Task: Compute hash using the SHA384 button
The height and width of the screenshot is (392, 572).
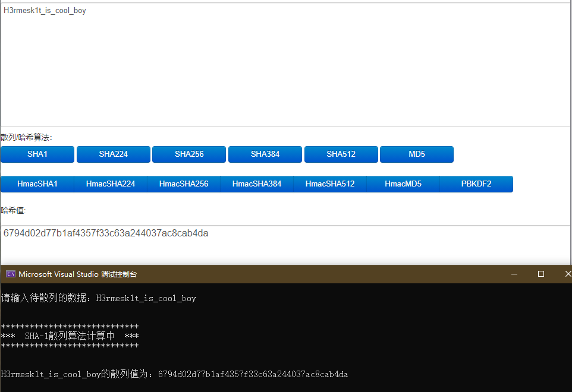Action: pyautogui.click(x=265, y=154)
